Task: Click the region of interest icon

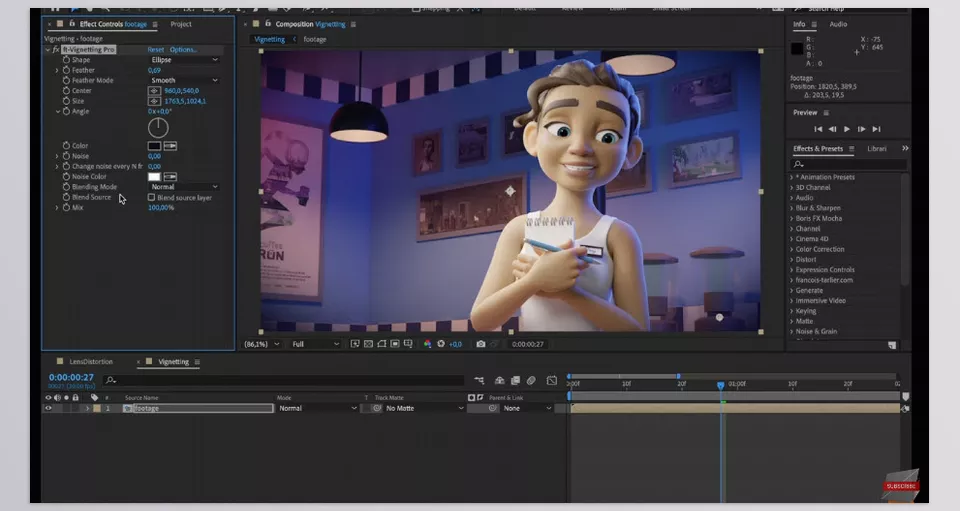Action: click(395, 344)
